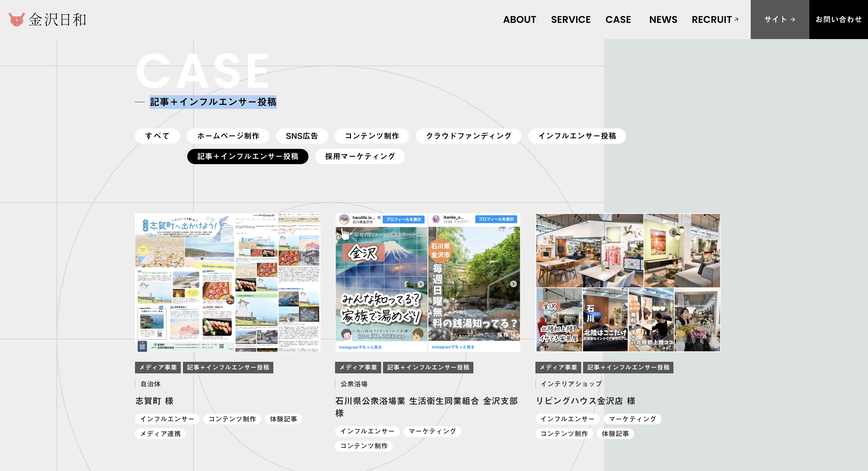The height and width of the screenshot is (471, 868).
Task: Open the リビングハウス金沢店 thumbnail image
Action: 628,282
